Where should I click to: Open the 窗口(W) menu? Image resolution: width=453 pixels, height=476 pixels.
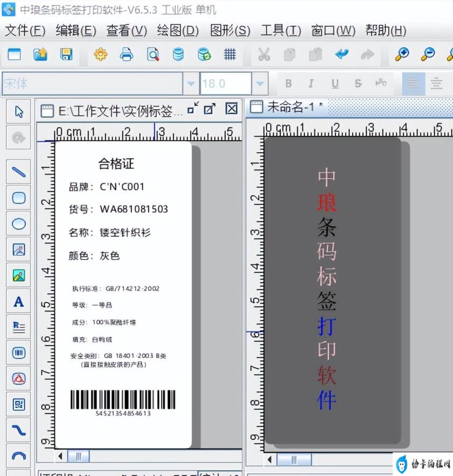333,31
